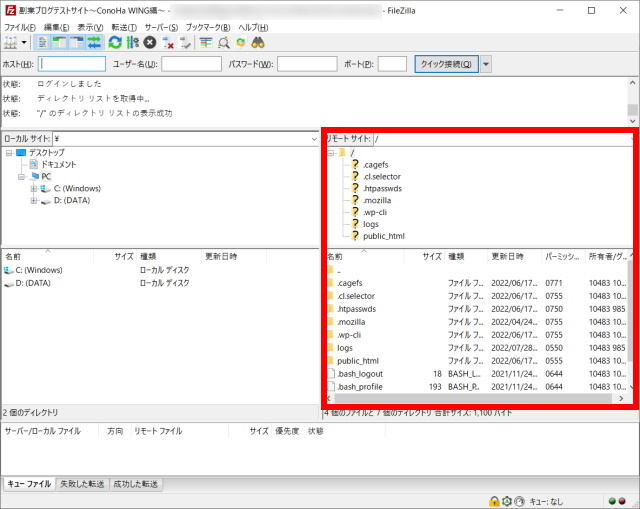640x509 pixels.
Task: Refresh the file and folder lists
Action: [x=115, y=43]
